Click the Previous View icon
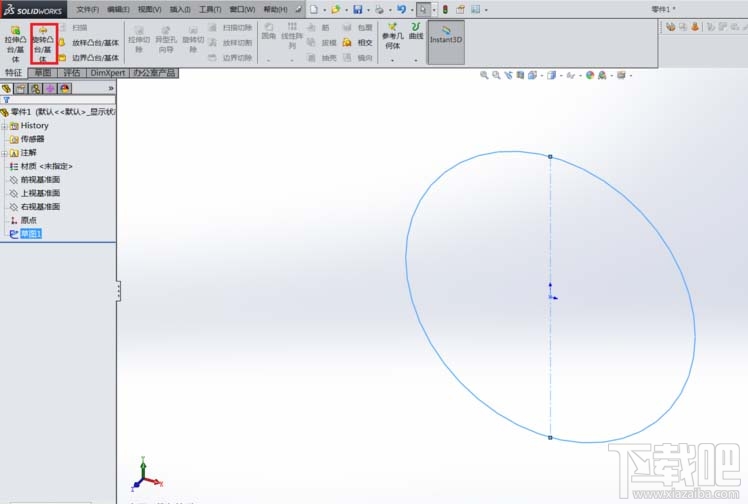This screenshot has height=504, width=748. coord(508,75)
